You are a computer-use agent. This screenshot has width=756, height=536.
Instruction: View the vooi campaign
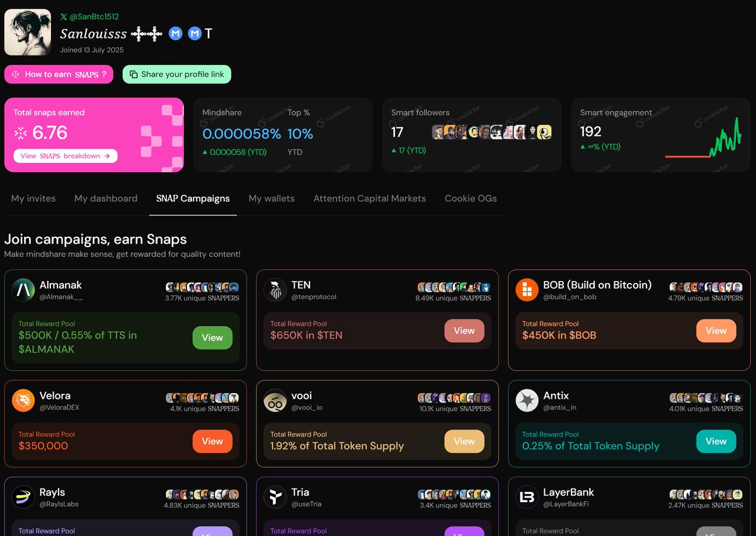(x=464, y=442)
